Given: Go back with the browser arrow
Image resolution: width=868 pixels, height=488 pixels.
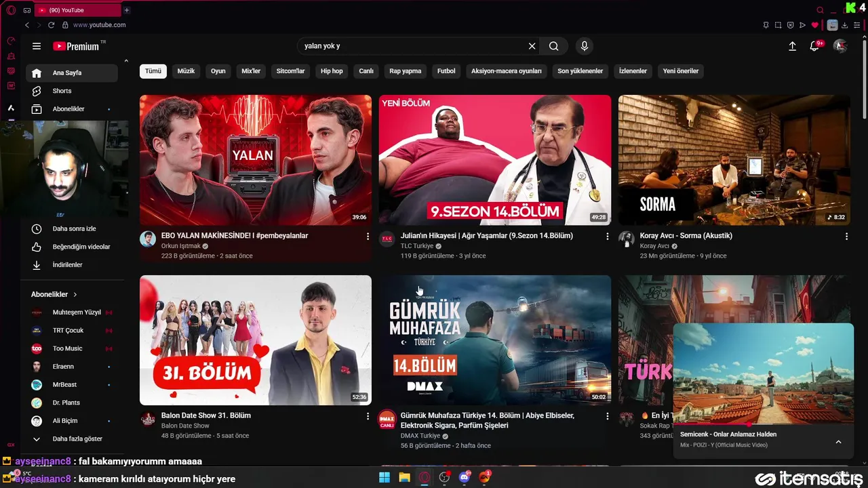Looking at the screenshot, I should point(27,25).
